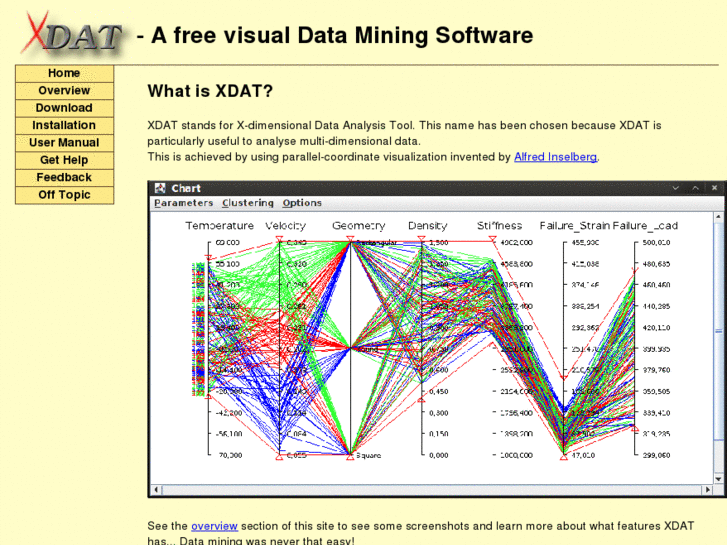Image resolution: width=727 pixels, height=545 pixels.
Task: Click the 'What is XDAT?' heading
Action: [x=210, y=91]
